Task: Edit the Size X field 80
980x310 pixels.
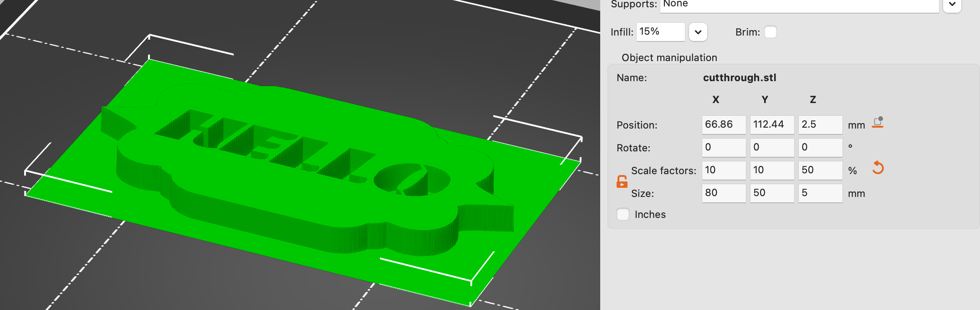Action: pyautogui.click(x=724, y=193)
